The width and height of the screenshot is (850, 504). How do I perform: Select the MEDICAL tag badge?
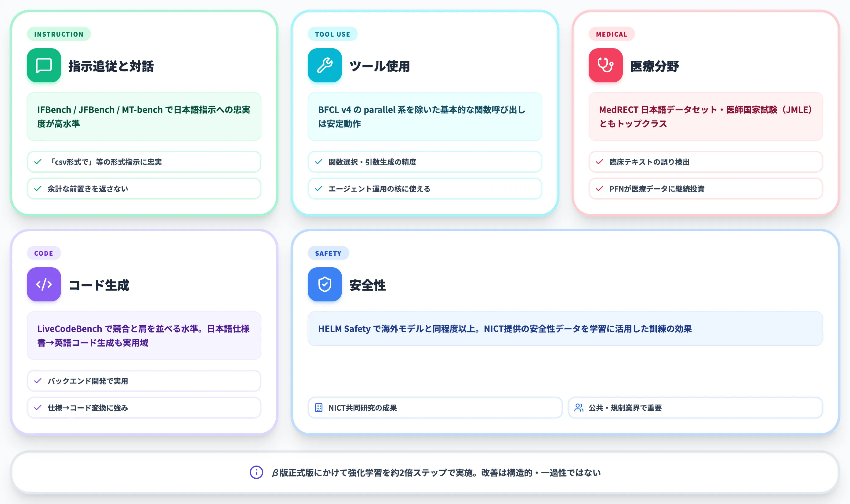tap(612, 34)
